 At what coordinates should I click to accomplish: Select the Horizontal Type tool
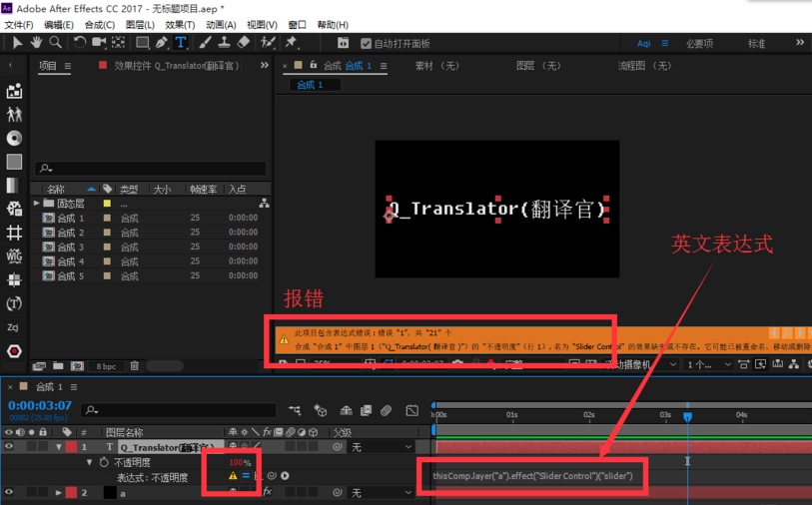pos(180,43)
